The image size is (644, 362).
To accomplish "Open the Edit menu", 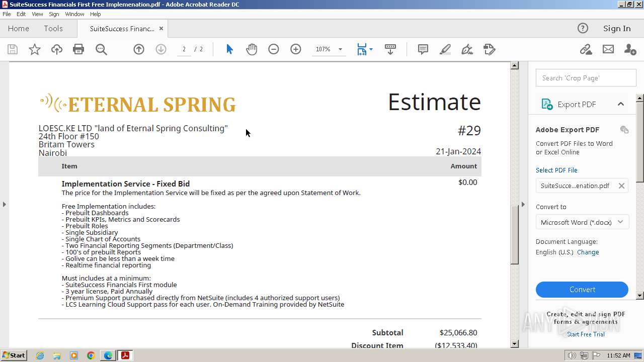I will point(21,14).
